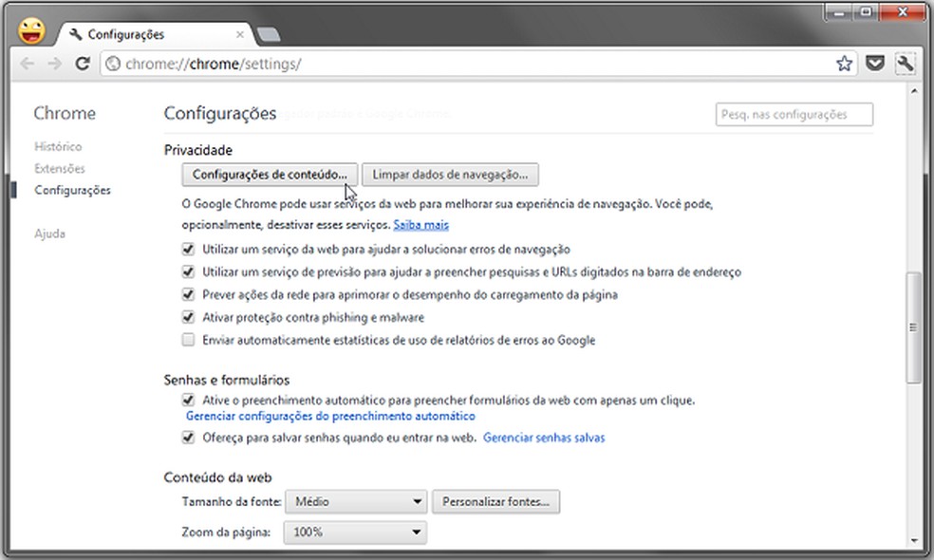
Task: Open the wrench settings menu icon
Action: (906, 63)
